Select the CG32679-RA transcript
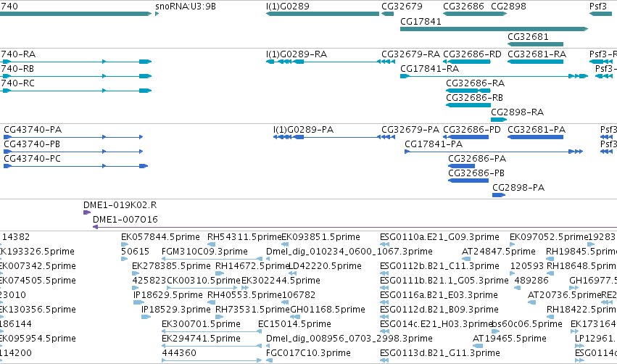Screen dimensions: 617x364 point(388,62)
